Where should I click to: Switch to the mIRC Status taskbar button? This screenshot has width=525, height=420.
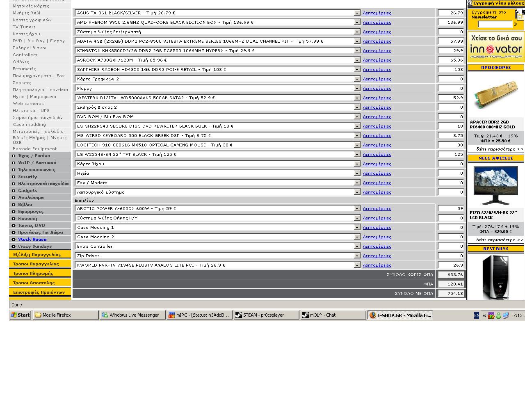[200, 315]
